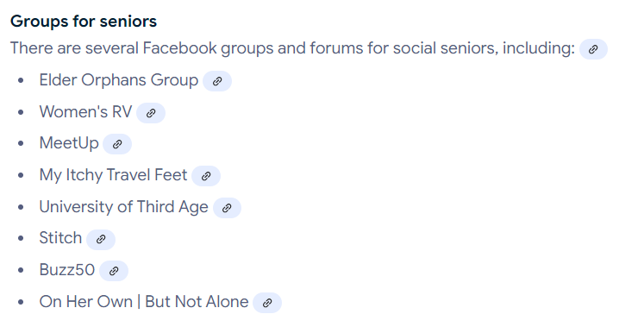644x333 pixels.
Task: Click the link icon after MeetUp
Action: coord(117,144)
